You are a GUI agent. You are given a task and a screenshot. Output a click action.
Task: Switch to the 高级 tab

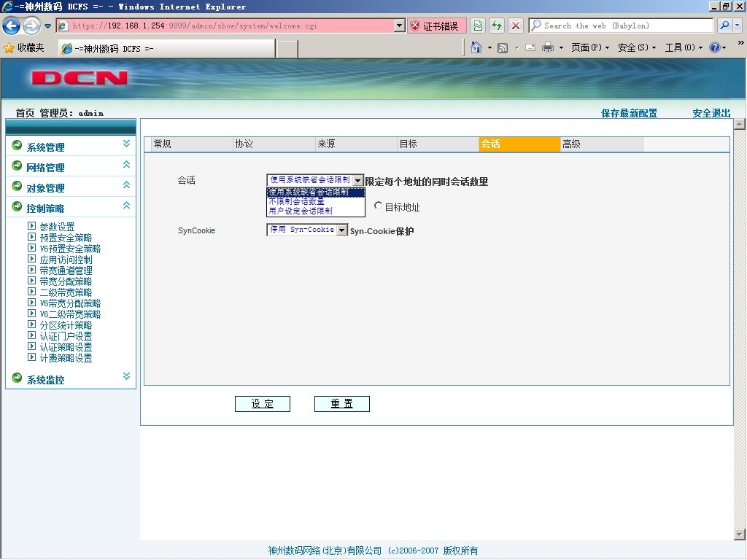[x=602, y=144]
